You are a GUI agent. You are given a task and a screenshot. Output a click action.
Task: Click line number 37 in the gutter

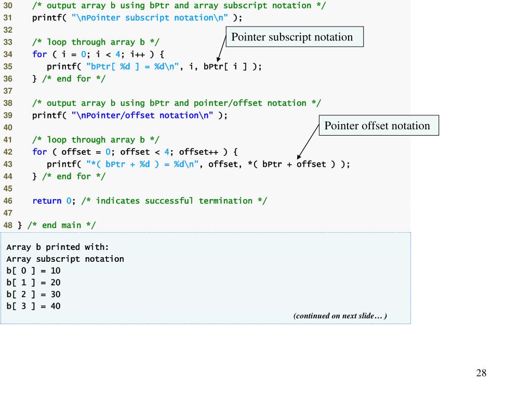point(8,91)
